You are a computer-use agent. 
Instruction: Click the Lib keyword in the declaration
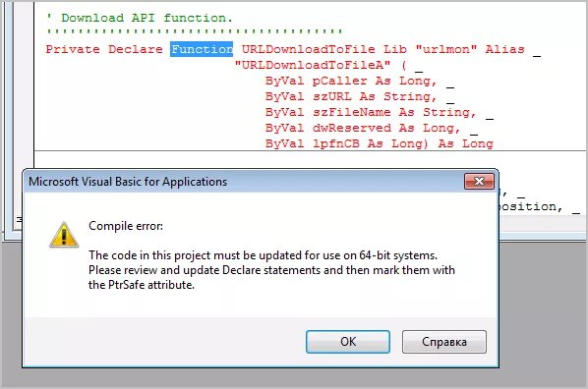(395, 49)
